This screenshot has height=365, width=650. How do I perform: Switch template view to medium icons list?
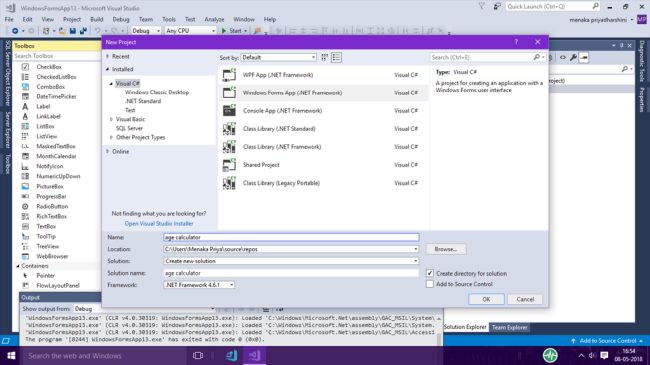coord(337,57)
